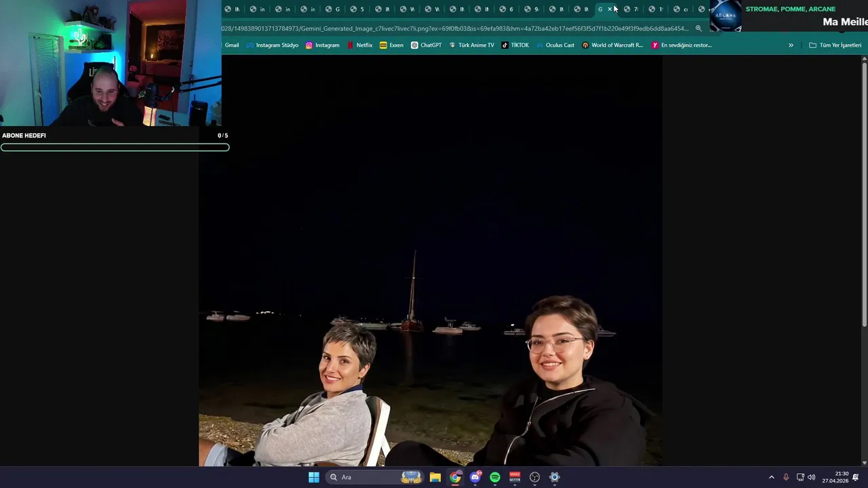Open Spotify from the taskbar
This screenshot has width=868, height=488.
495,477
